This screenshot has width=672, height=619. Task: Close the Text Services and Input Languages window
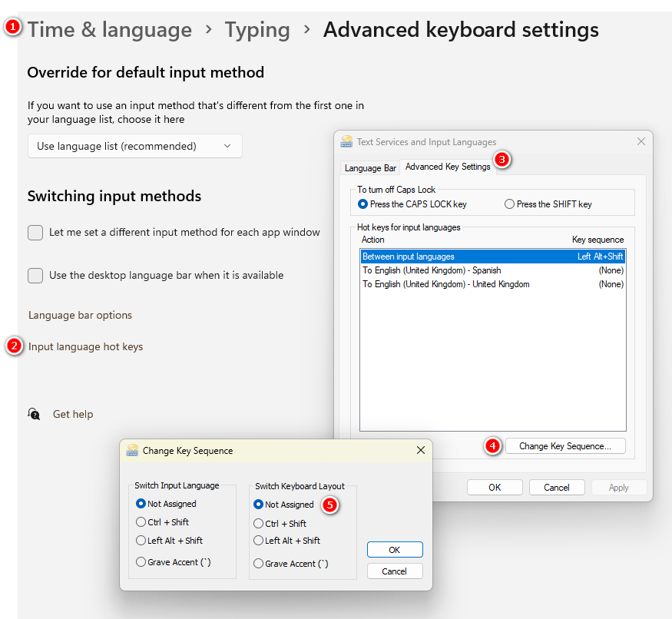[641, 141]
